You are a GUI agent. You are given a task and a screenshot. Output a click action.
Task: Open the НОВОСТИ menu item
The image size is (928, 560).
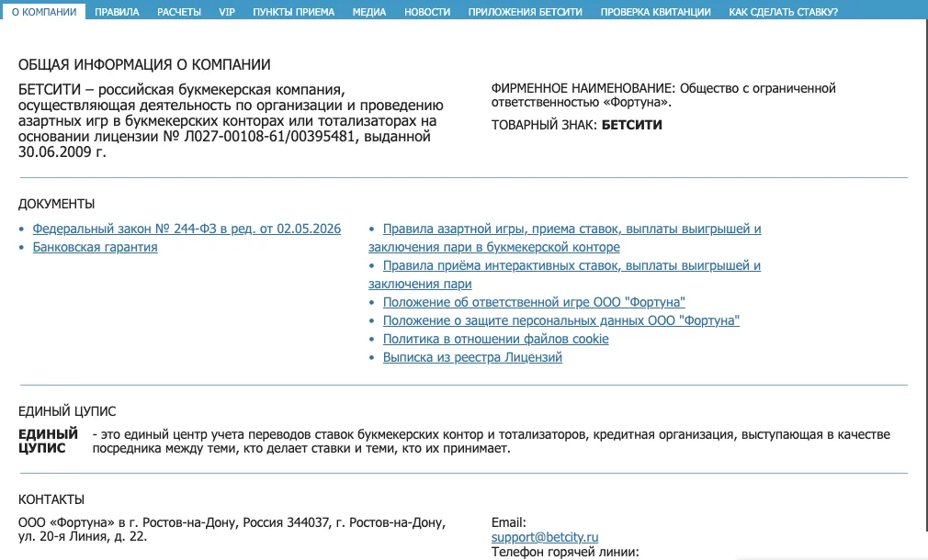click(426, 11)
